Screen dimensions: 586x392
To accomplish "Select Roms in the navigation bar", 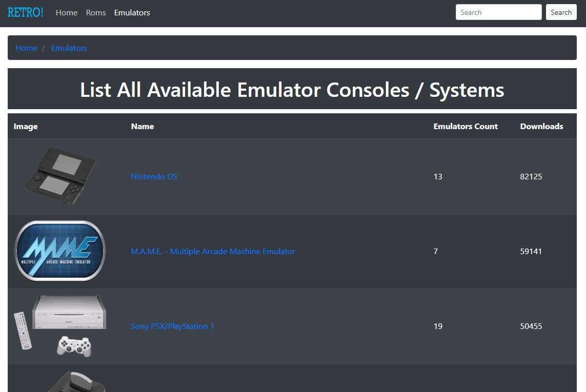I will coord(96,12).
